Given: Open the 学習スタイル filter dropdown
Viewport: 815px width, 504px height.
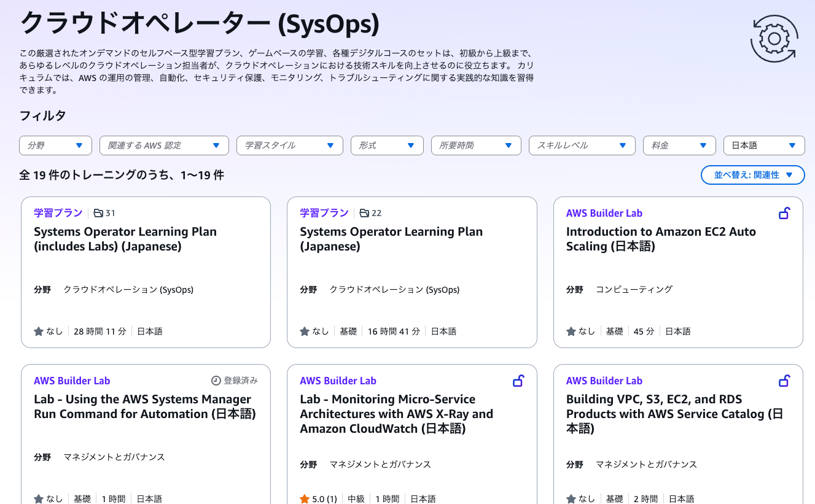Looking at the screenshot, I should [290, 145].
